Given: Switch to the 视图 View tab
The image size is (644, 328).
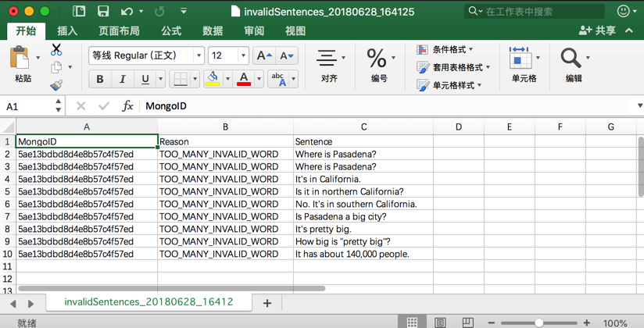Looking at the screenshot, I should [295, 30].
